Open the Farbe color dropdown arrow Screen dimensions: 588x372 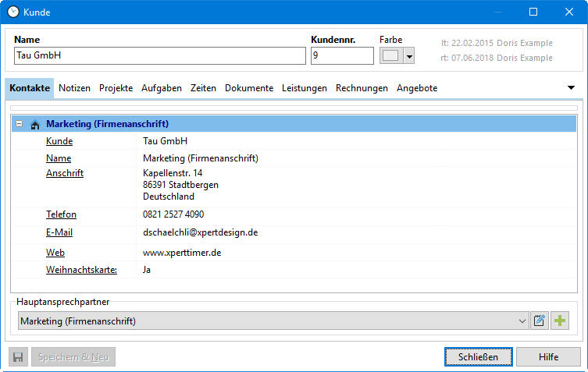click(408, 56)
